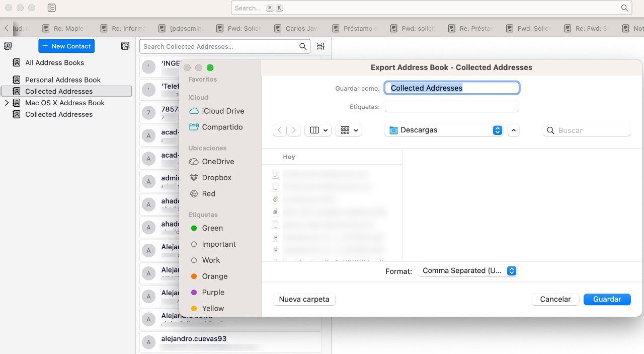Switch to the [pdesemin tab
Viewport: 644px width, 354px height.
[x=181, y=29]
